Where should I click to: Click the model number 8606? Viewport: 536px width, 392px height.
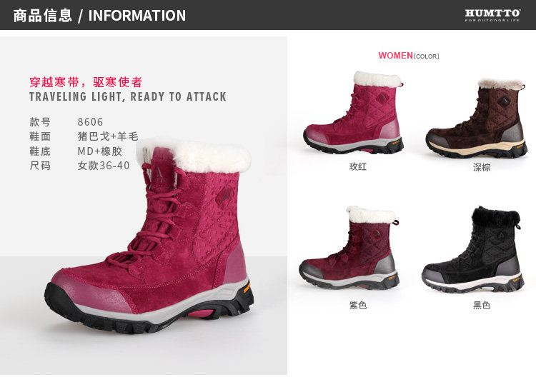click(x=90, y=122)
